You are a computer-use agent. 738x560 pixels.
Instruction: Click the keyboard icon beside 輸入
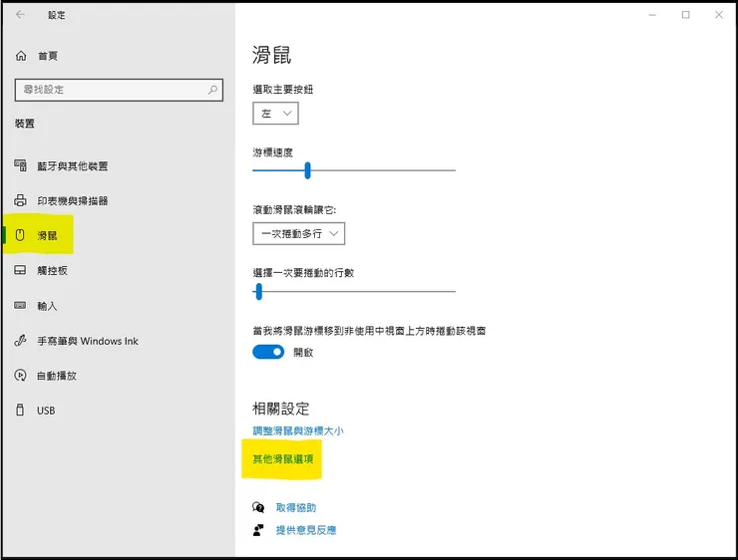click(20, 306)
